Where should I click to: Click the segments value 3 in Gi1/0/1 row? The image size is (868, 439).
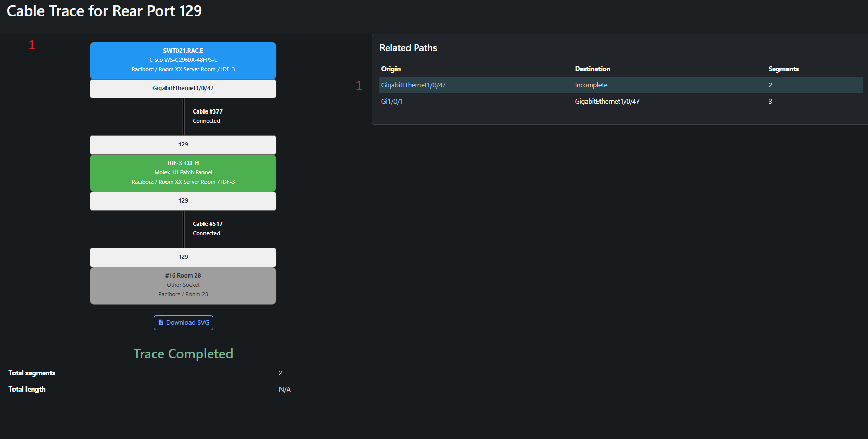[x=770, y=102]
